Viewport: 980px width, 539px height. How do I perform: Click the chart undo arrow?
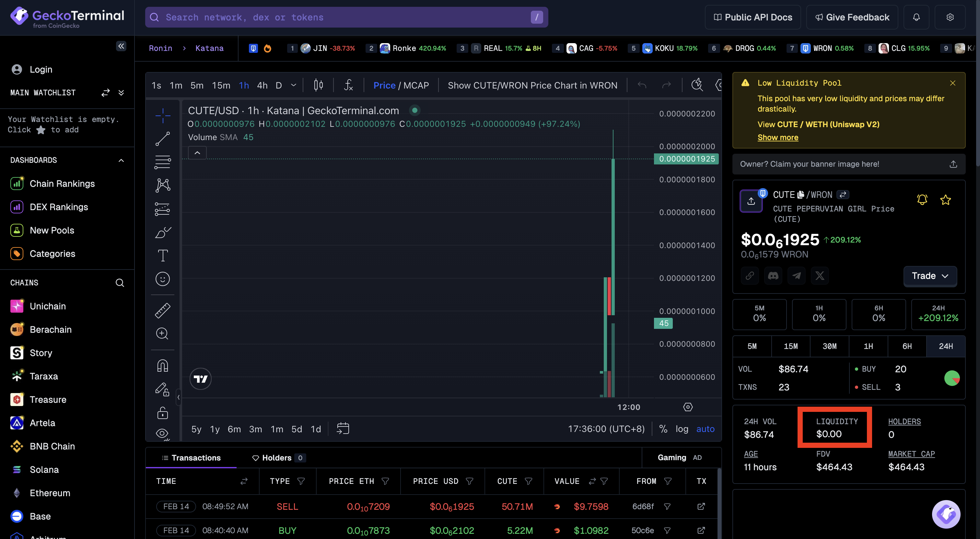pos(642,85)
